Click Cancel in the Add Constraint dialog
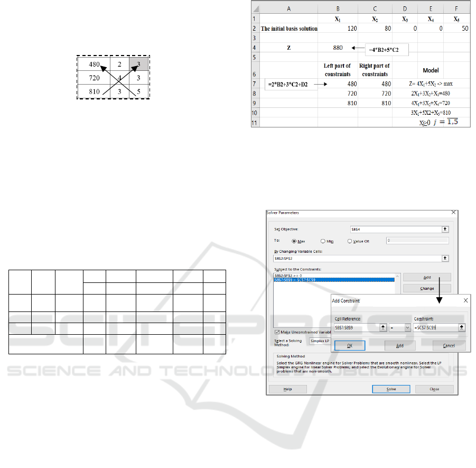Image resolution: width=476 pixels, height=468 pixels. pos(449,345)
